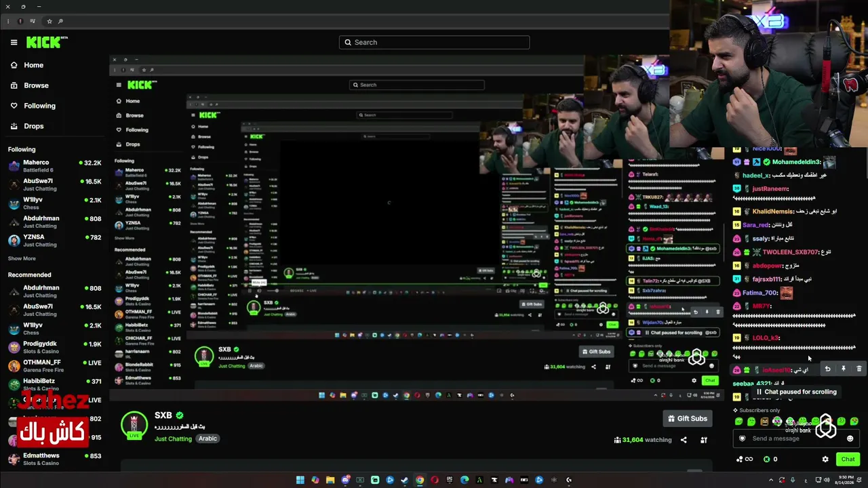Click username KhalidNemsis in chat
868x488 pixels.
(x=772, y=211)
